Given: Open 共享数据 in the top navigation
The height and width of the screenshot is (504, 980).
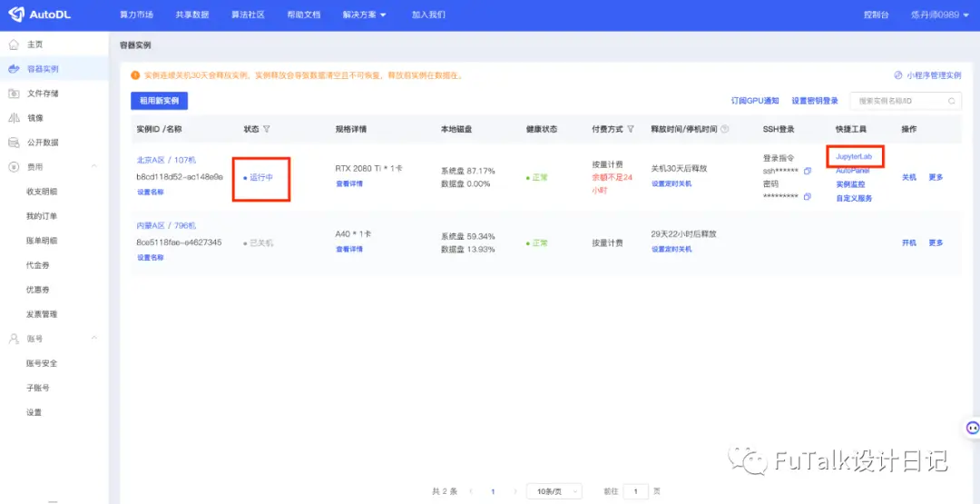Looking at the screenshot, I should point(191,15).
